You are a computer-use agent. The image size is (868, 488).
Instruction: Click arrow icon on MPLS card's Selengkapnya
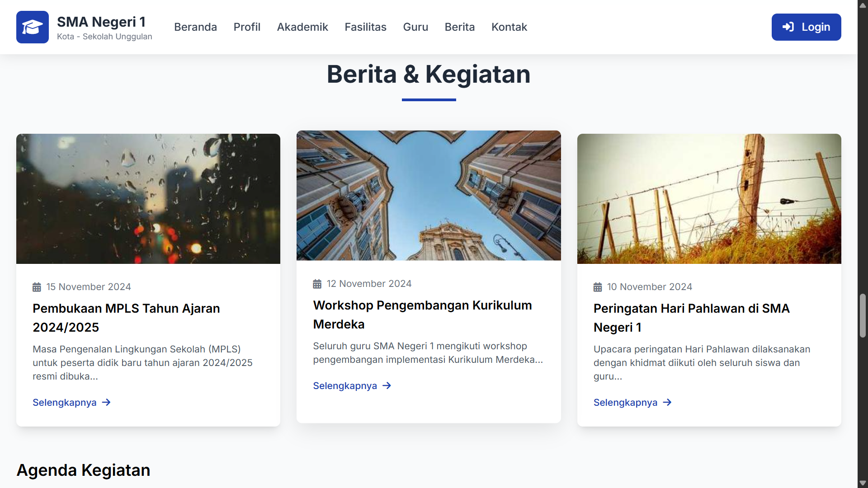pyautogui.click(x=106, y=402)
